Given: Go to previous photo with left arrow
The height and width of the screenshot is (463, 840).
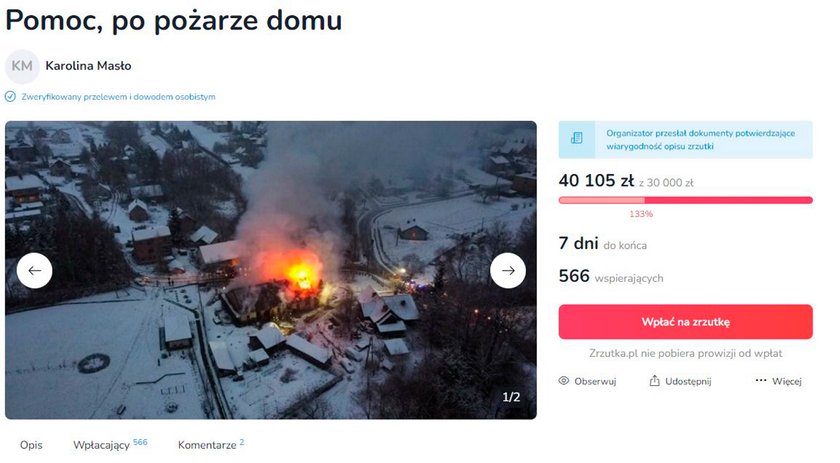Looking at the screenshot, I should tap(34, 271).
